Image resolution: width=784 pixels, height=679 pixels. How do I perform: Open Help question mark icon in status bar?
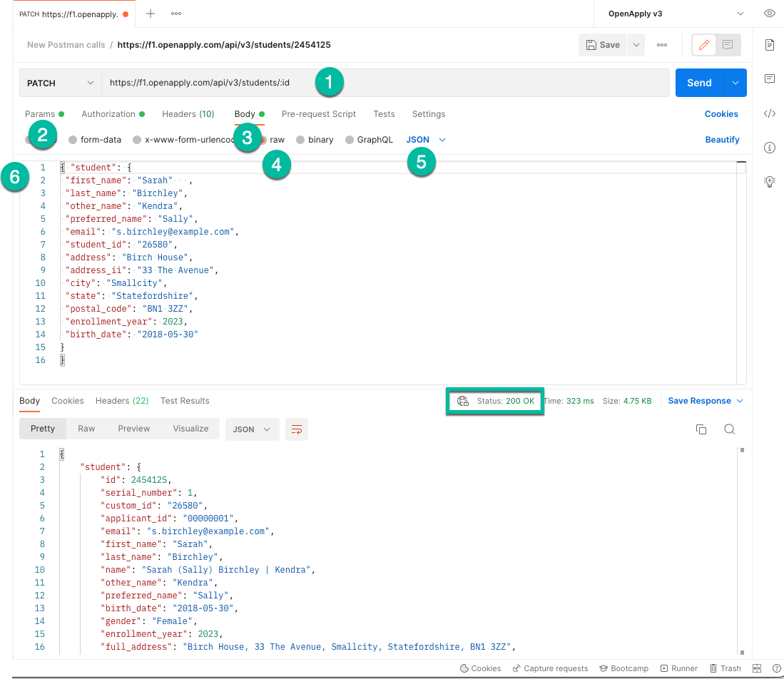[776, 668]
